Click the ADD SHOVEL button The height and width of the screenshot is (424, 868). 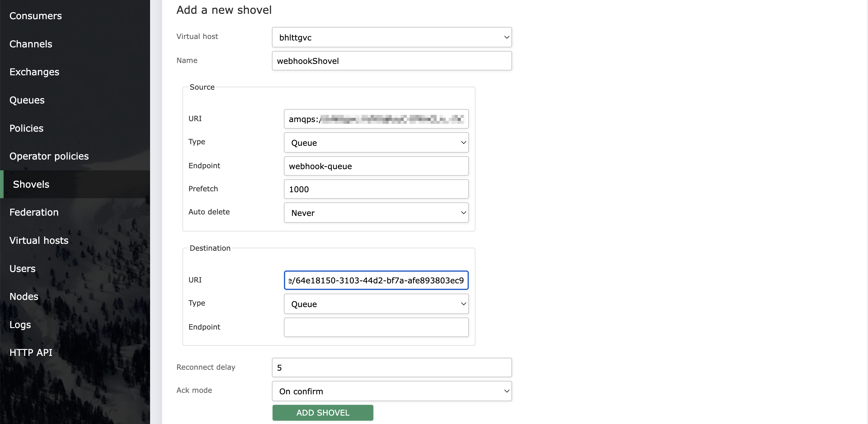[x=322, y=413]
